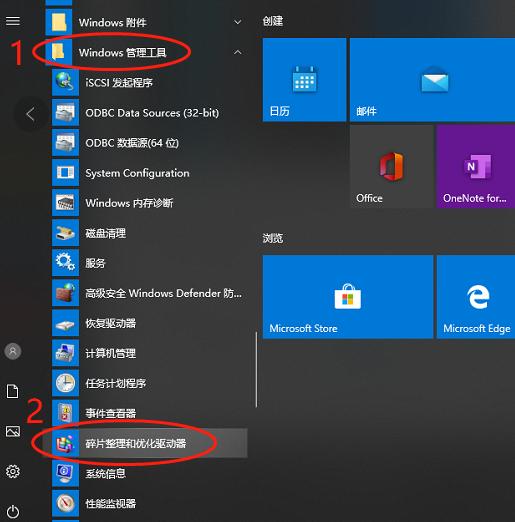Click the 任务计划程序 text label
Screen dimensions: 515x522
coord(115,383)
